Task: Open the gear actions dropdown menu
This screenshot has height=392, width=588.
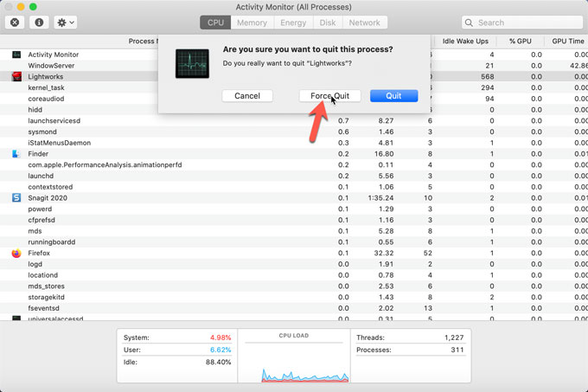Action: [x=66, y=22]
